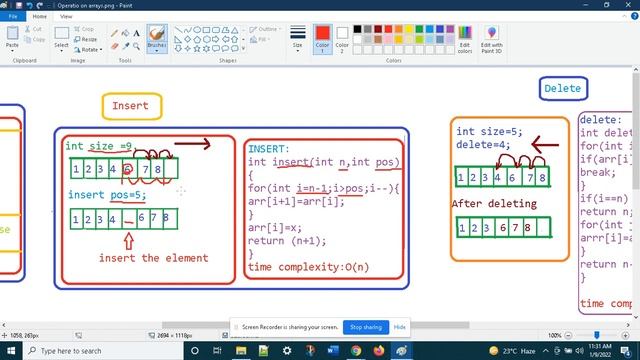Open the Brushes dropdown arrow
This screenshot has width=640, height=360.
[x=157, y=51]
